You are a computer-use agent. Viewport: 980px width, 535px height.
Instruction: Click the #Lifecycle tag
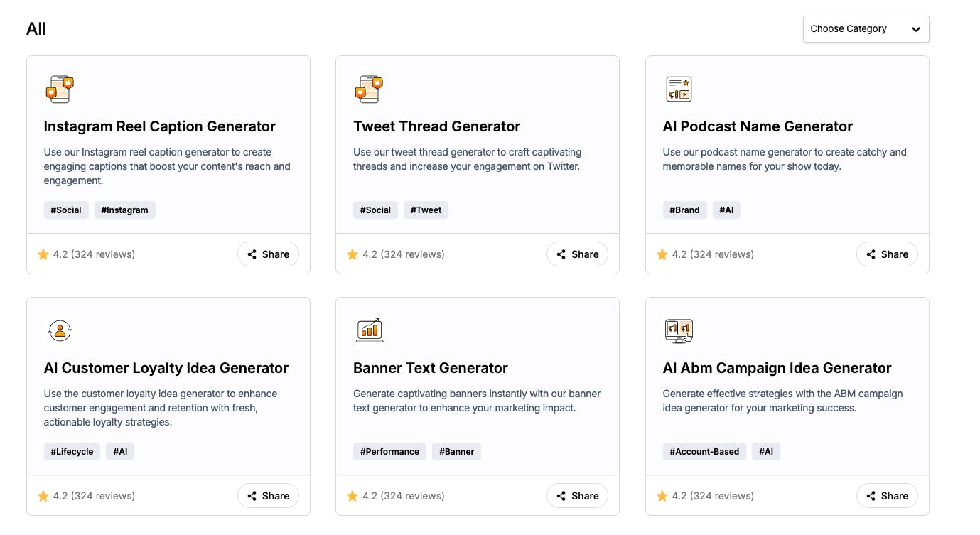[72, 452]
